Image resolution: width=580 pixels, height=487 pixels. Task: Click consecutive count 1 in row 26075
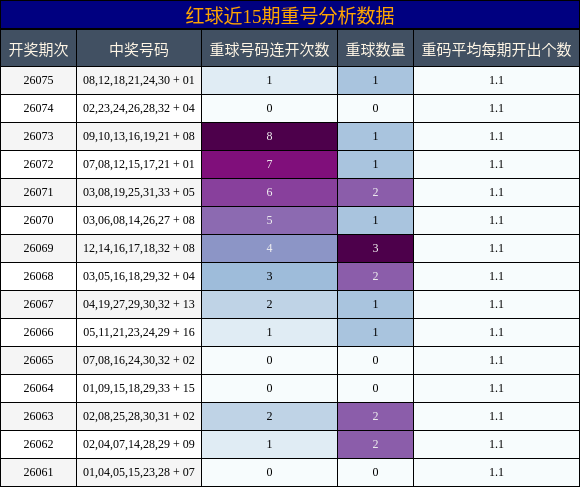[269, 80]
